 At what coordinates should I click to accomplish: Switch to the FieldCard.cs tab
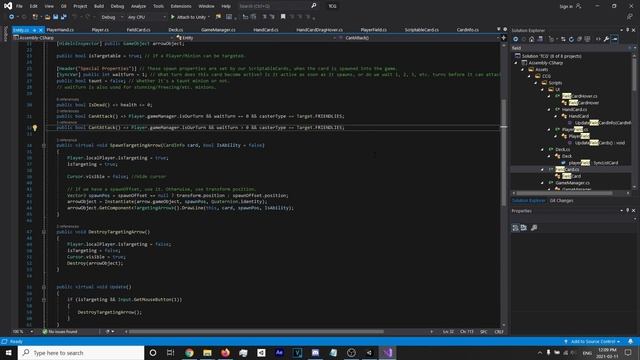[x=138, y=30]
